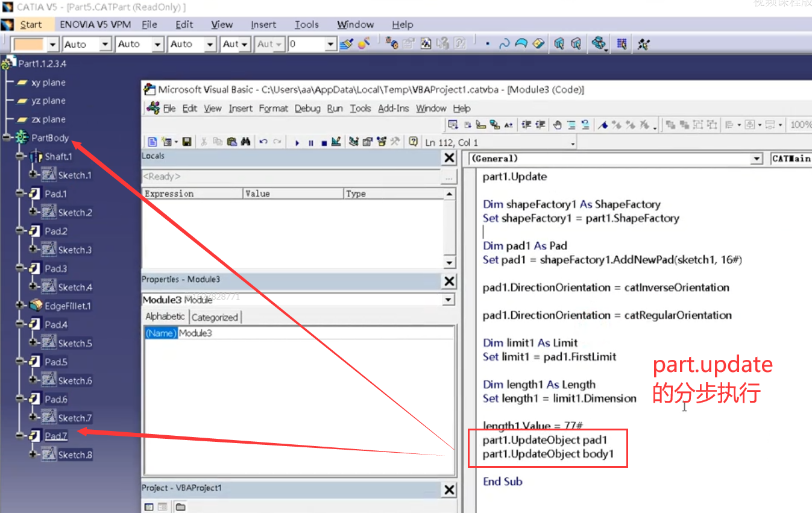Open CATIA Tools menu
This screenshot has height=513, width=812.
(307, 25)
